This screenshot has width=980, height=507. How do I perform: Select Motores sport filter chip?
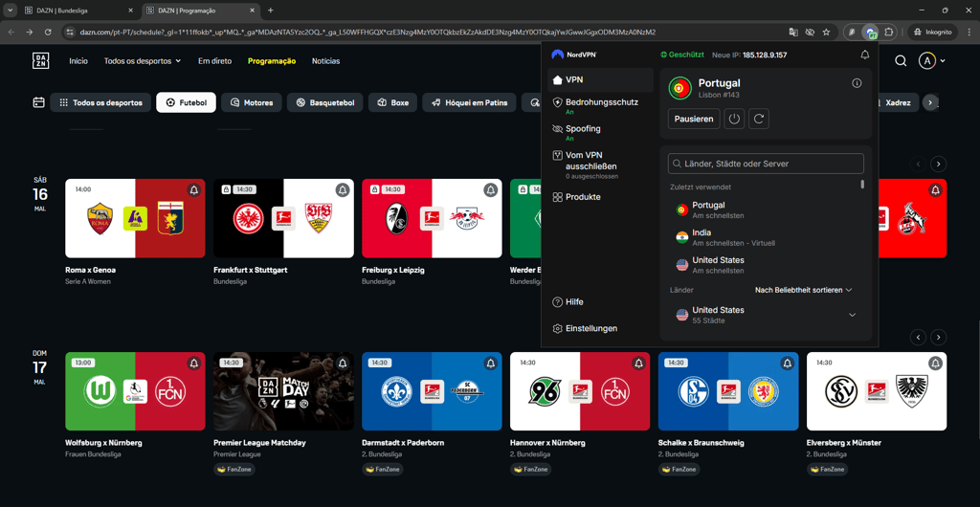coord(252,102)
